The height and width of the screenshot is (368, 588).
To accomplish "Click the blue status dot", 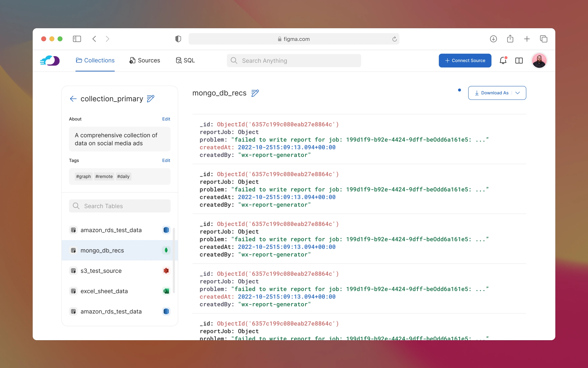I will pos(459,90).
